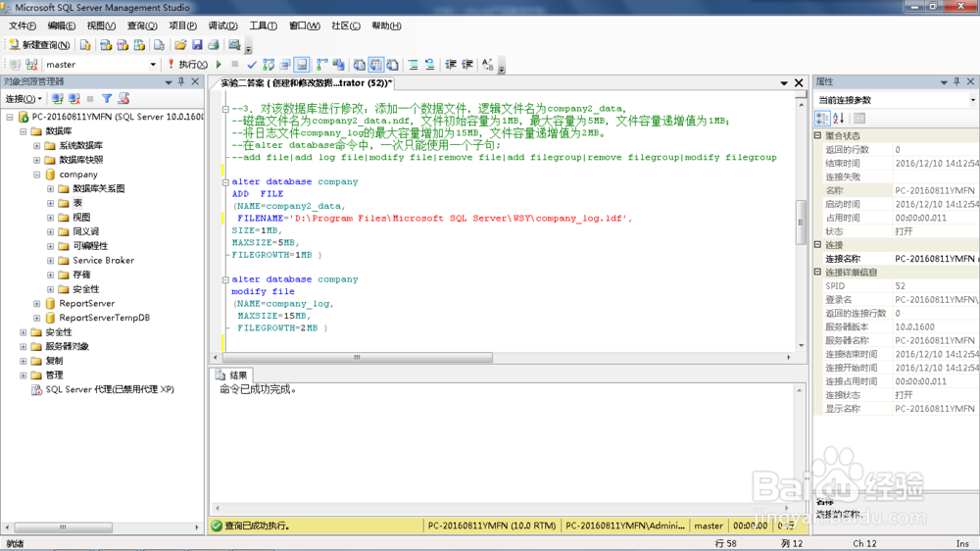Select the server node PC-20160811YMFN

[x=117, y=117]
